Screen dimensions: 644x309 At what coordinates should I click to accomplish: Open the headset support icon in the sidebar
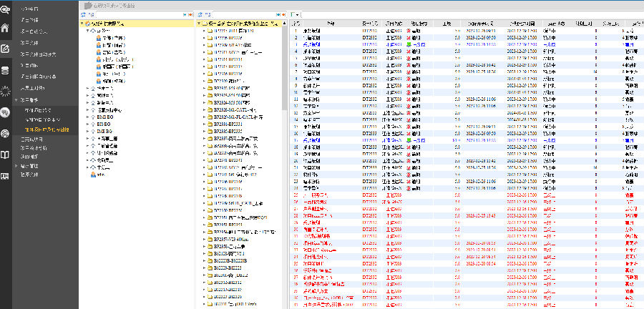(6, 133)
